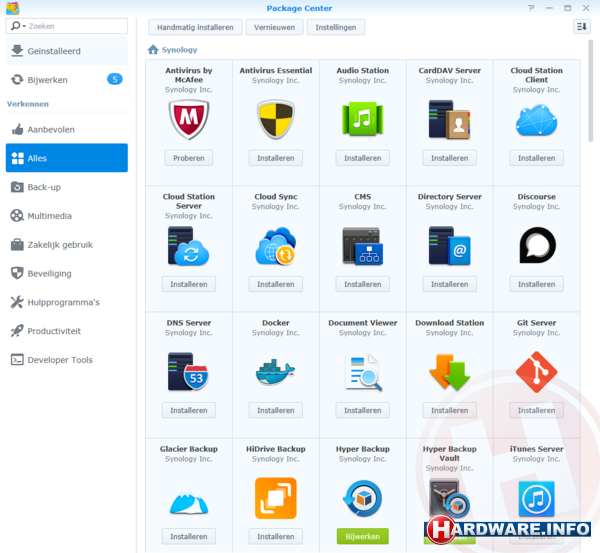Click the HiDrive Backup orange icon
The width and height of the screenshot is (600, 553).
(x=276, y=498)
